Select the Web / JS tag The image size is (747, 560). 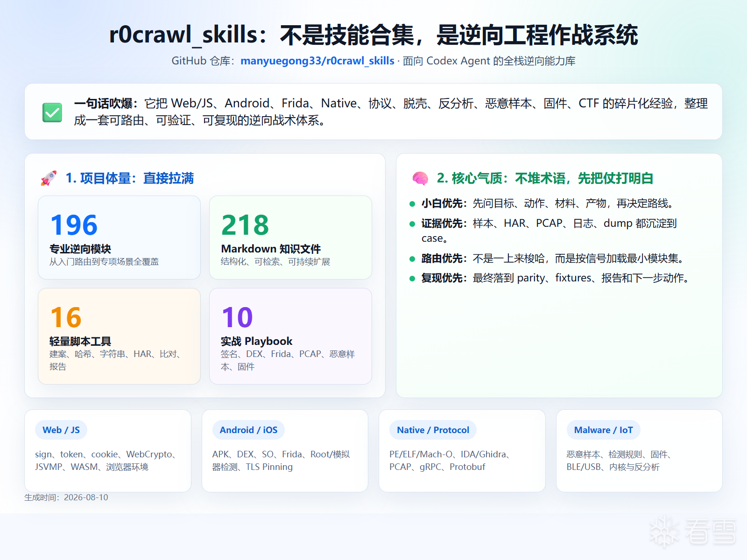pyautogui.click(x=61, y=430)
